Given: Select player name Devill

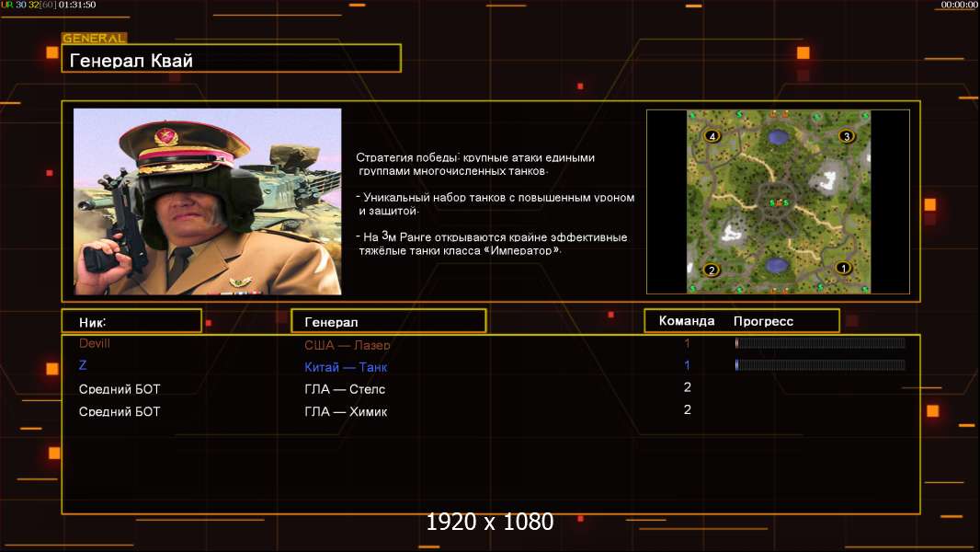Looking at the screenshot, I should 95,343.
